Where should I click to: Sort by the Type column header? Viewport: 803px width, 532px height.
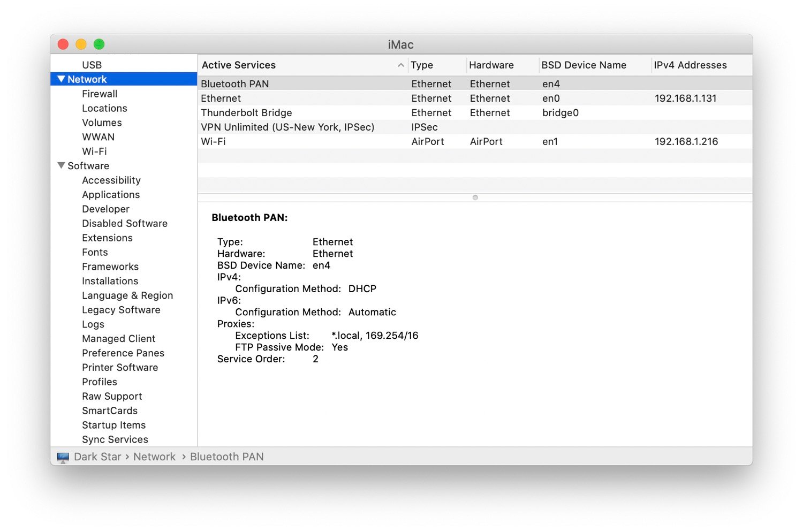(422, 65)
